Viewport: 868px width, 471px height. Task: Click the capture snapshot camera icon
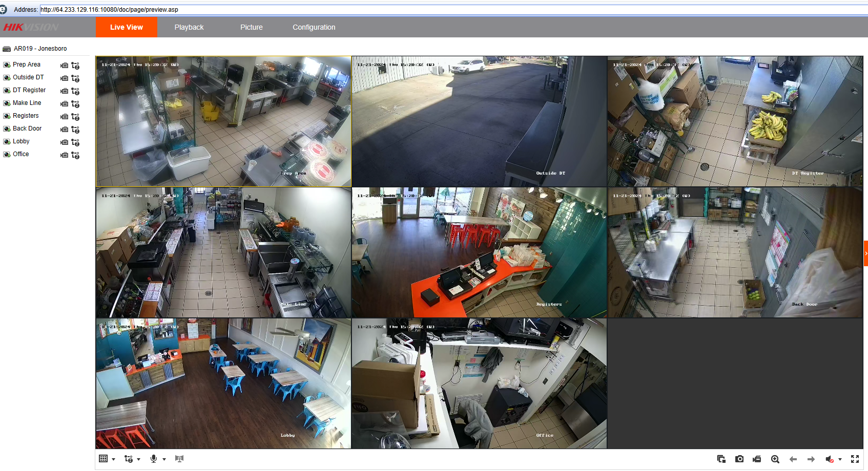(739, 459)
